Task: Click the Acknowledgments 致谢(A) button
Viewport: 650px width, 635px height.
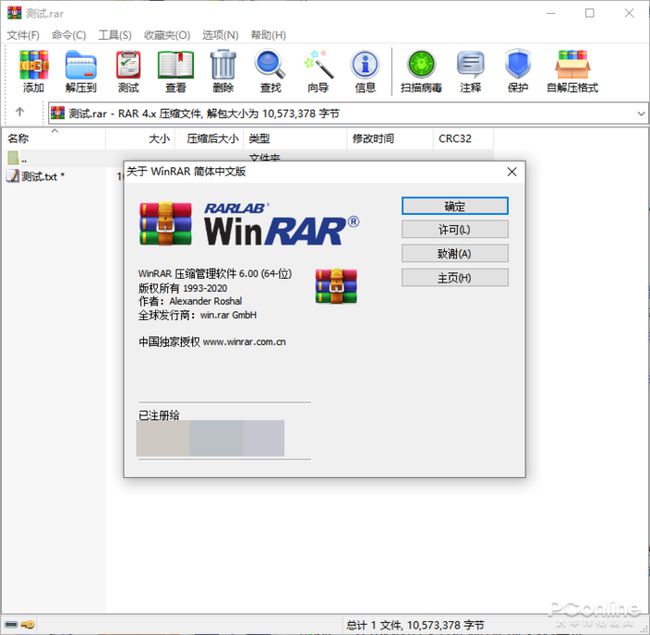Action: click(x=455, y=253)
